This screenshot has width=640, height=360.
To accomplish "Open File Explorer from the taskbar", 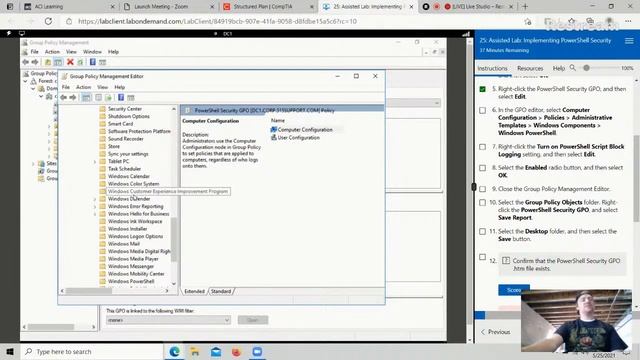I will point(195,351).
